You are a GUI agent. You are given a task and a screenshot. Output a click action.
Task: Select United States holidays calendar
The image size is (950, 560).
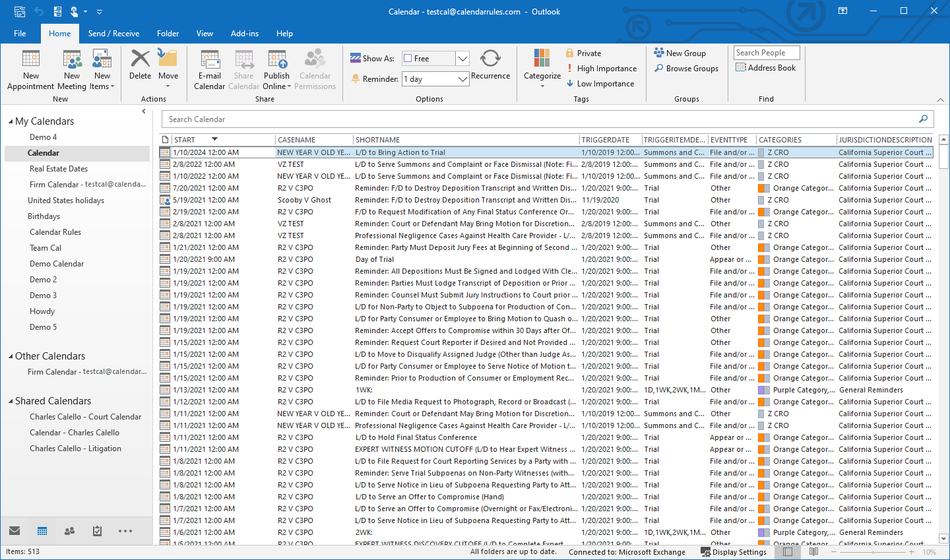[66, 201]
